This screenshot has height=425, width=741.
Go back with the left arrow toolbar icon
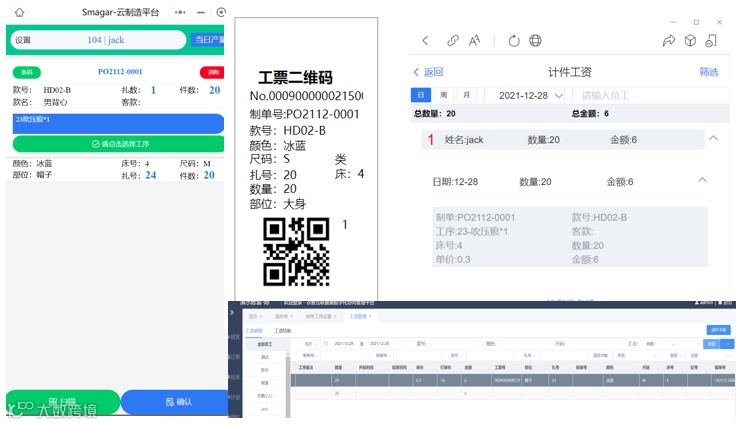[x=425, y=41]
